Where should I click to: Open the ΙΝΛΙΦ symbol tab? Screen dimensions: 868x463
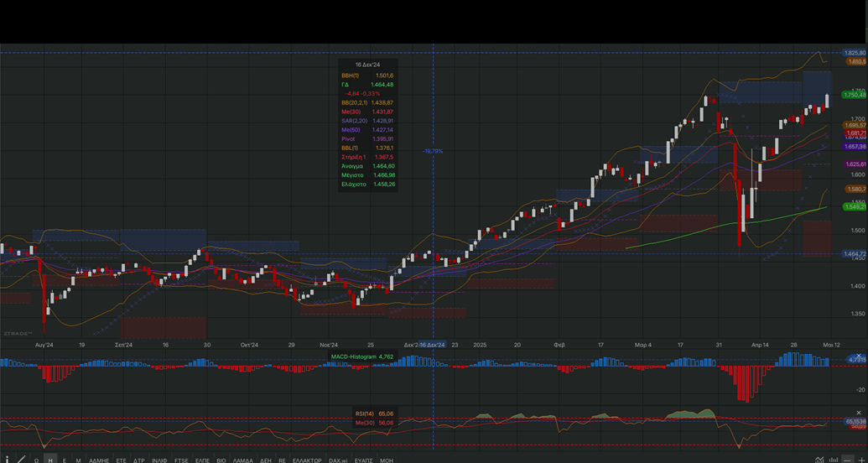(x=159, y=460)
